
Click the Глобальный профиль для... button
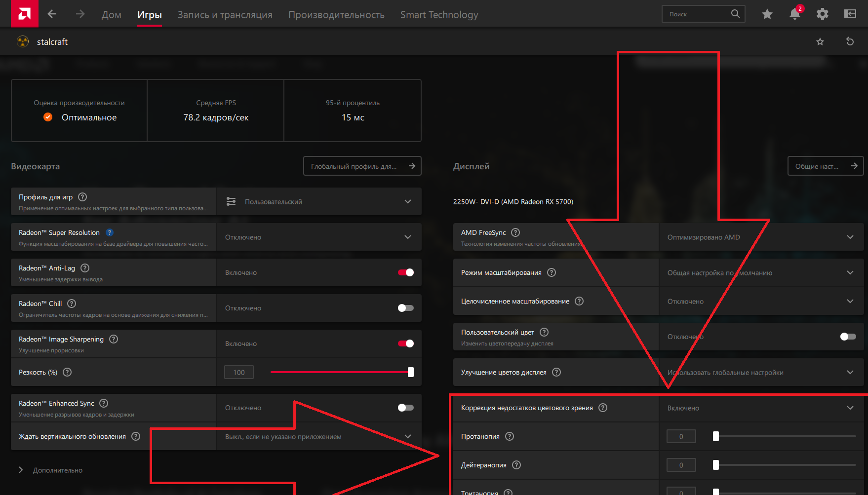click(x=362, y=166)
